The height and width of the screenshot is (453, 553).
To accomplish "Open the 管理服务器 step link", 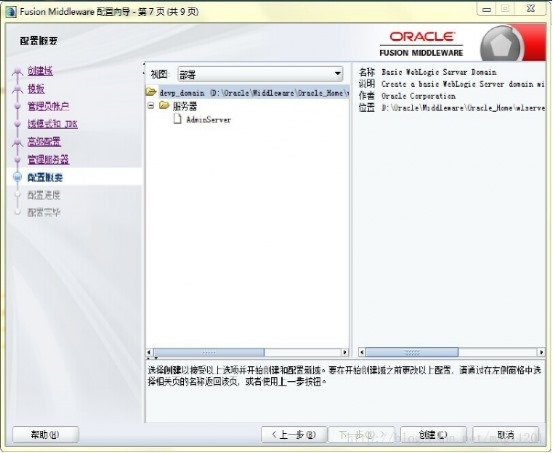I will (x=48, y=159).
